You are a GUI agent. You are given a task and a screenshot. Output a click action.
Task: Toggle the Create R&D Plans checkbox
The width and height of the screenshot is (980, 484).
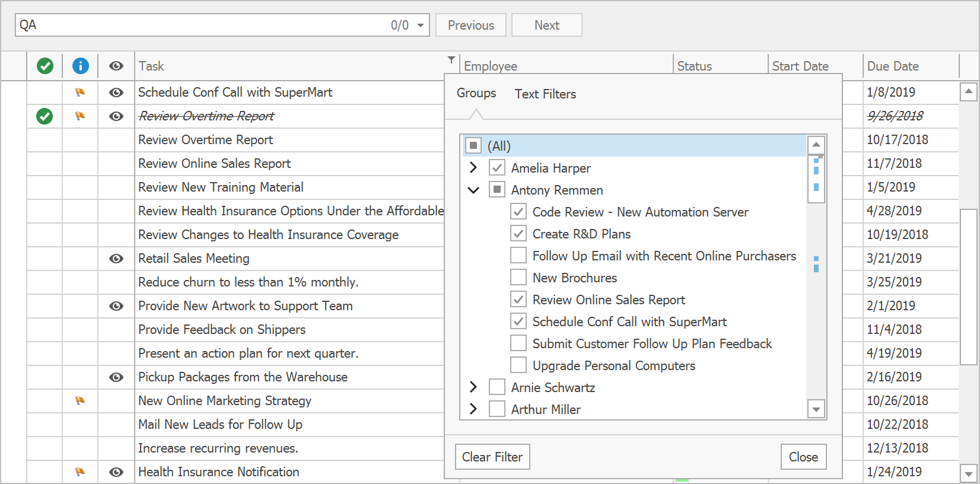point(518,234)
